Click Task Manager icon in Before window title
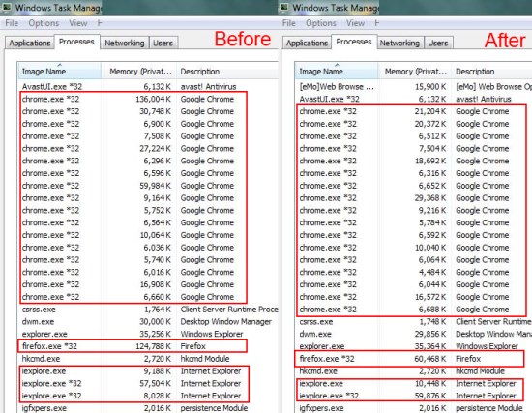This screenshot has height=413, width=532. pos(7,7)
